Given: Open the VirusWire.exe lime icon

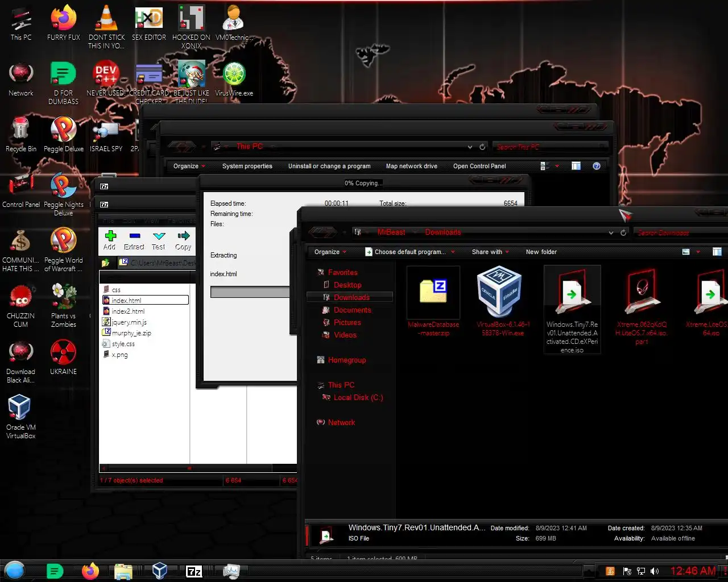Looking at the screenshot, I should coord(234,79).
